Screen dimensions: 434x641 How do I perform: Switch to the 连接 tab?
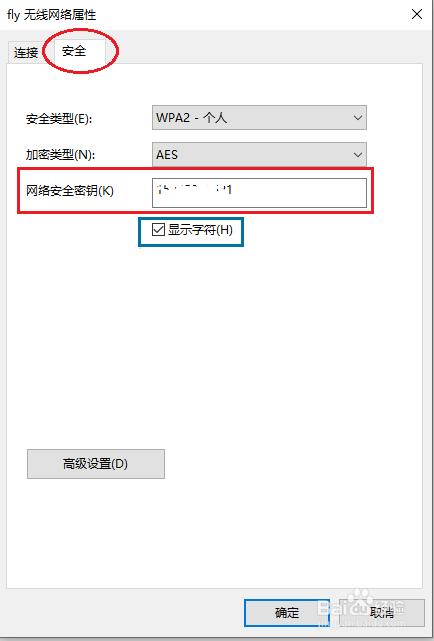tap(26, 52)
